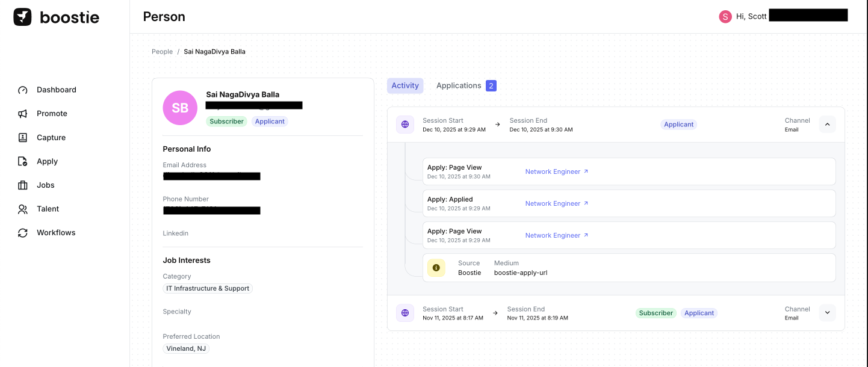Click the Vineland, NJ location tag
868x367 pixels.
click(x=186, y=348)
